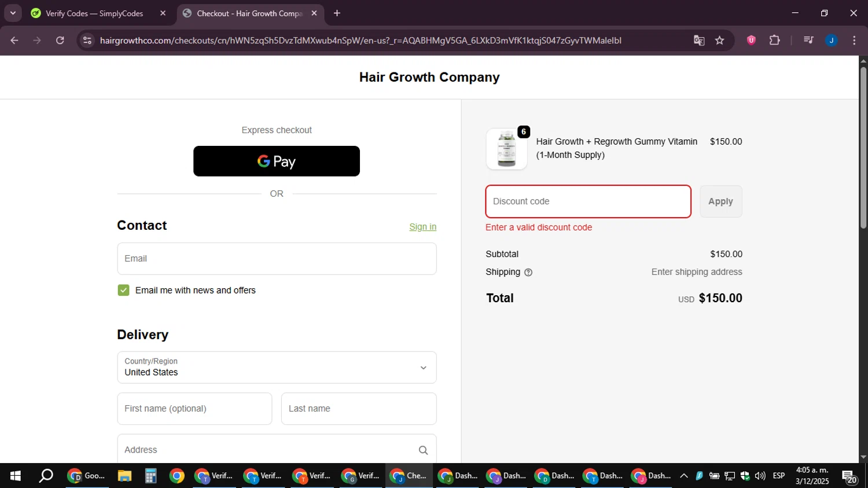Open the Windows Start menu
Image resolution: width=868 pixels, height=488 pixels.
click(x=16, y=476)
